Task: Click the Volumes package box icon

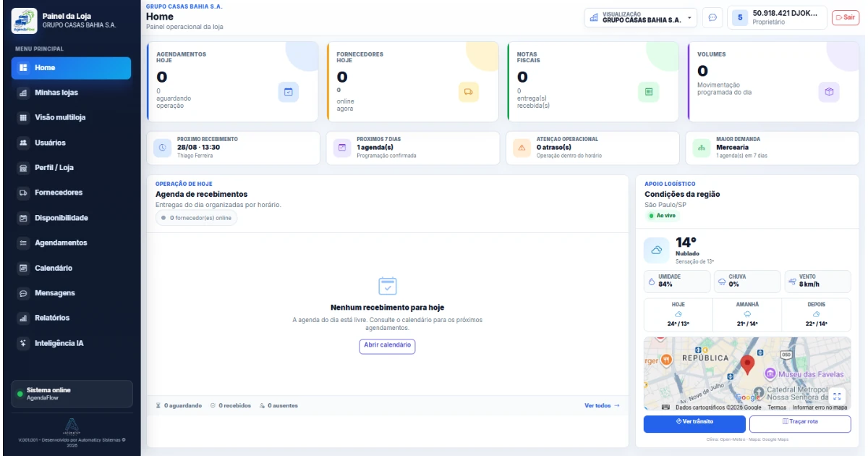Action: [x=829, y=92]
